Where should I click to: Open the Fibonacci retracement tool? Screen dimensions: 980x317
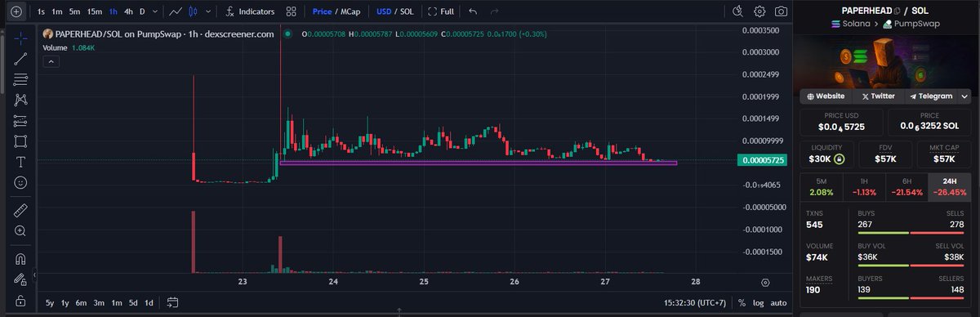click(x=20, y=79)
